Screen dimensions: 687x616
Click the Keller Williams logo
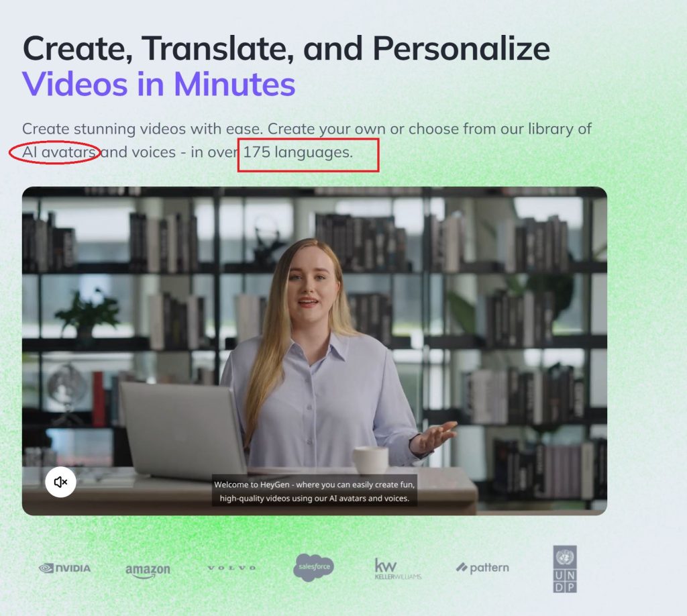[398, 568]
